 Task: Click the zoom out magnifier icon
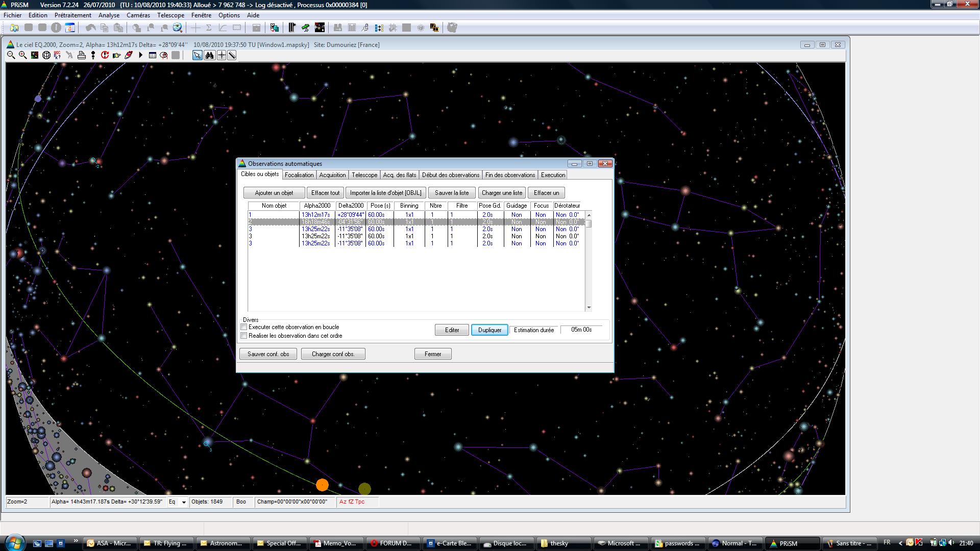tap(11, 55)
